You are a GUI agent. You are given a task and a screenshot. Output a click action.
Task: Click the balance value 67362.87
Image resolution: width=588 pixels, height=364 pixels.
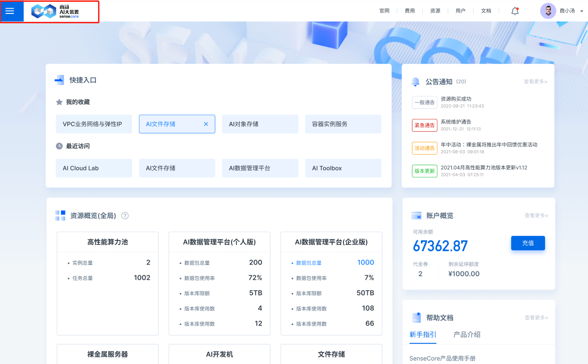pyautogui.click(x=440, y=246)
